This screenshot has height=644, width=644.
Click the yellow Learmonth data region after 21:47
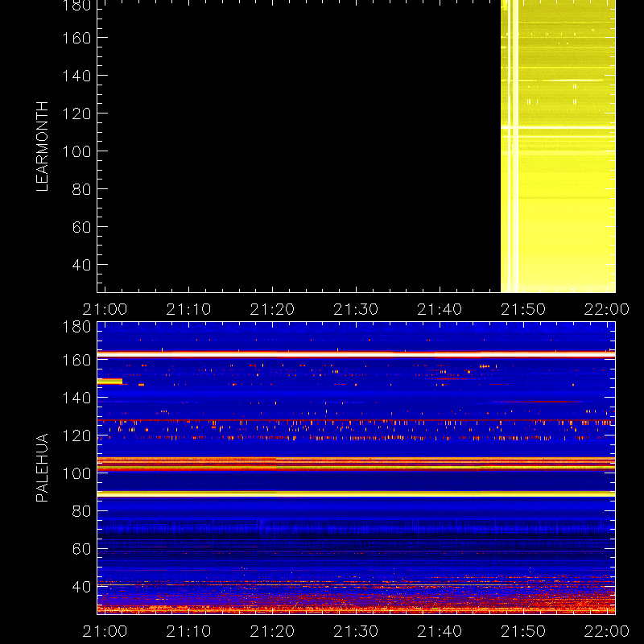point(558,147)
